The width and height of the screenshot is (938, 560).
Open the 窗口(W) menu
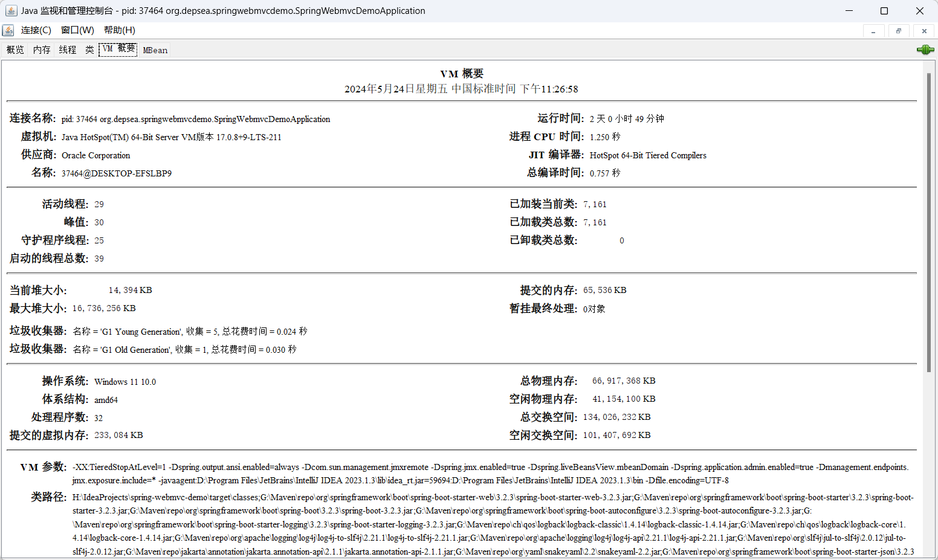tap(77, 30)
